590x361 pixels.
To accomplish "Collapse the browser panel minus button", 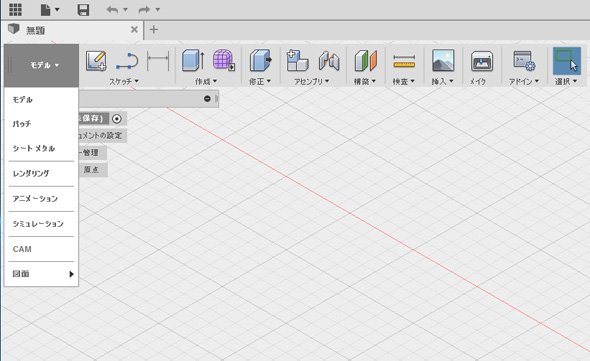I will 207,99.
